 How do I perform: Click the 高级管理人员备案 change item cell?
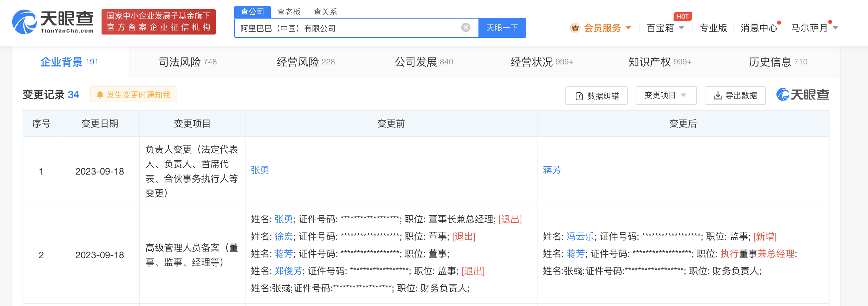(x=192, y=255)
